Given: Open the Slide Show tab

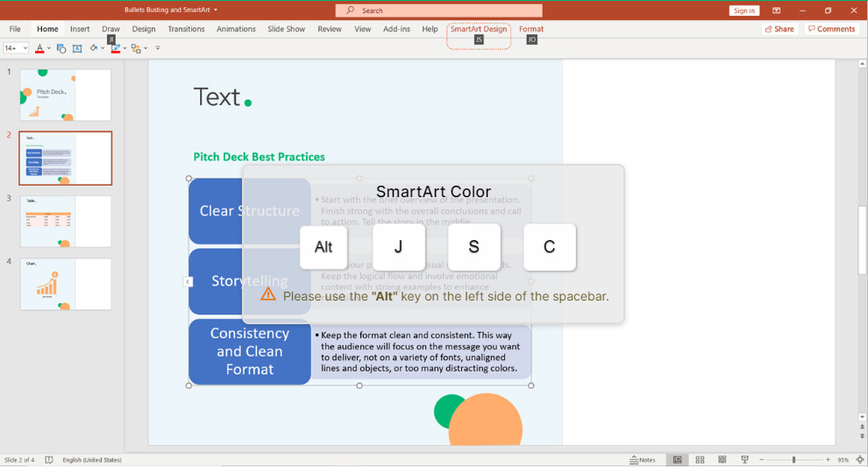Looking at the screenshot, I should (x=286, y=29).
